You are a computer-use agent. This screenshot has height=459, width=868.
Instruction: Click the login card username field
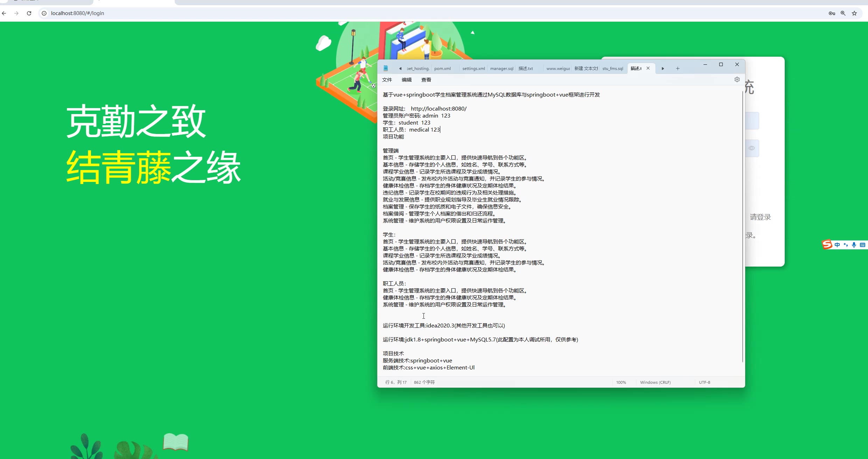[752, 121]
